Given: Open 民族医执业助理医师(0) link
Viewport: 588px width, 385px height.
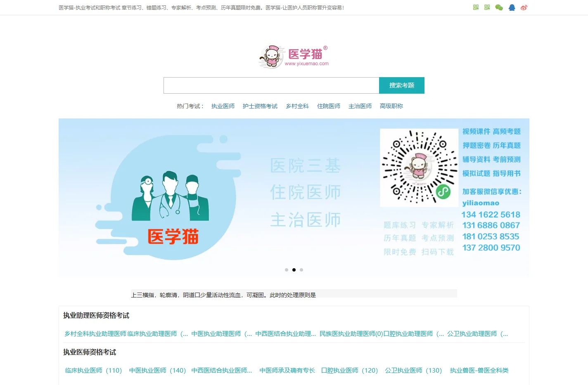Looking at the screenshot, I should 351,334.
